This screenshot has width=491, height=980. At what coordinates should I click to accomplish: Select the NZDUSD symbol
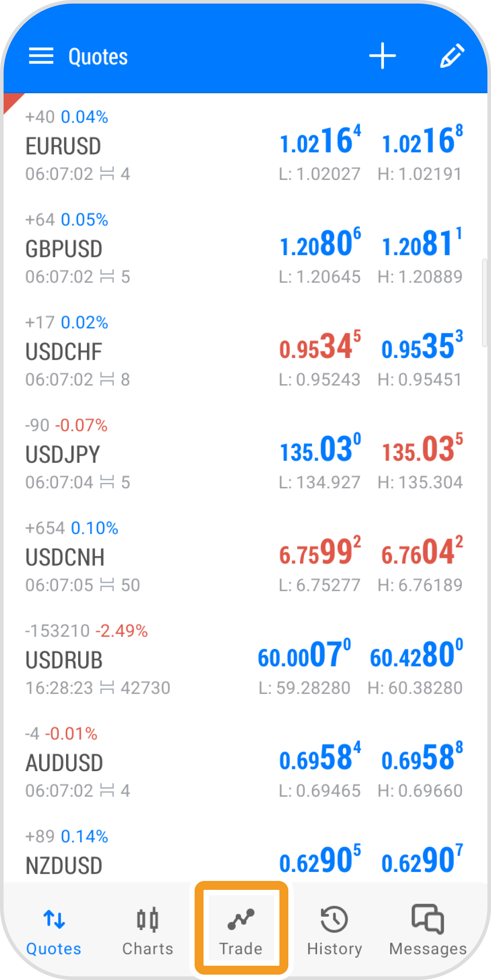pyautogui.click(x=64, y=866)
